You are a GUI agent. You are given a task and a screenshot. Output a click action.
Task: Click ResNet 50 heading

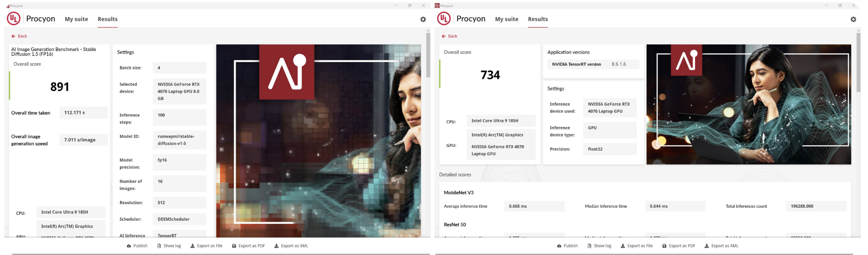pos(455,224)
